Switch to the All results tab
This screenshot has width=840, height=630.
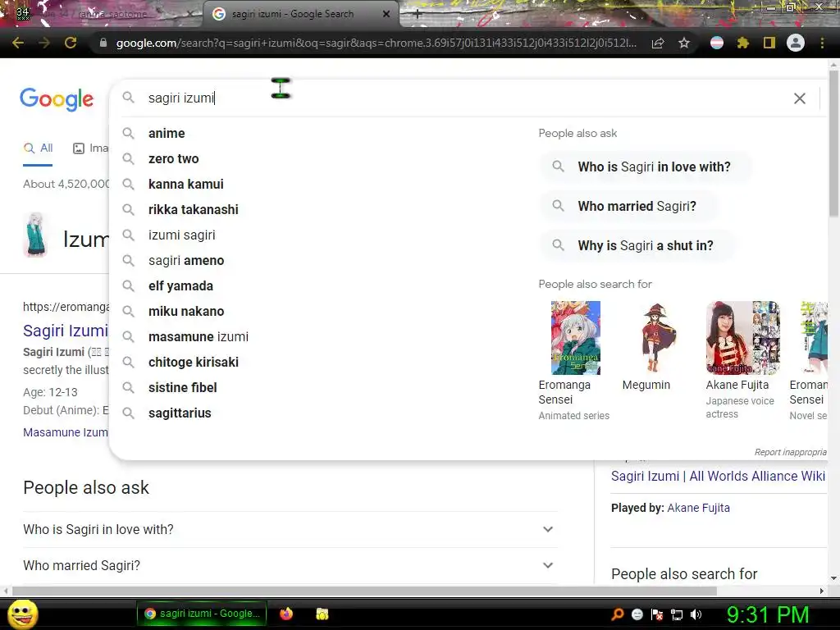click(38, 148)
